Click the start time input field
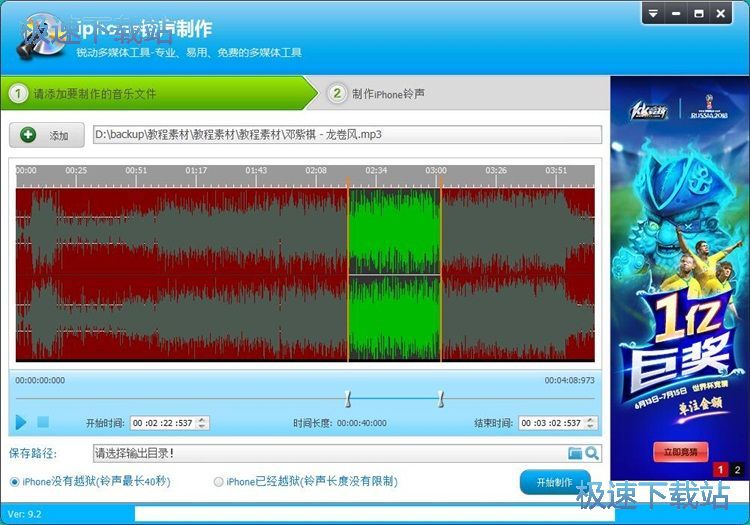Screen dimensions: 750x525 click(164, 423)
